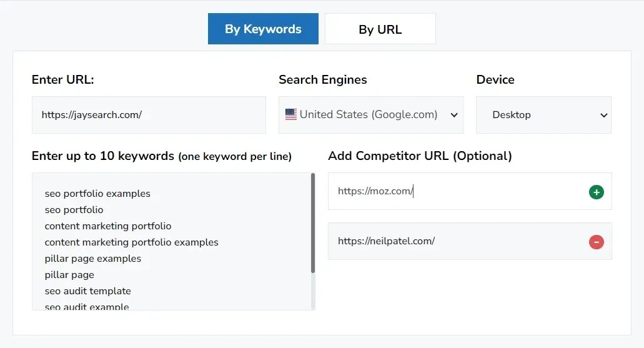
Task: Click the keywords list scrollbar
Action: coord(312,223)
